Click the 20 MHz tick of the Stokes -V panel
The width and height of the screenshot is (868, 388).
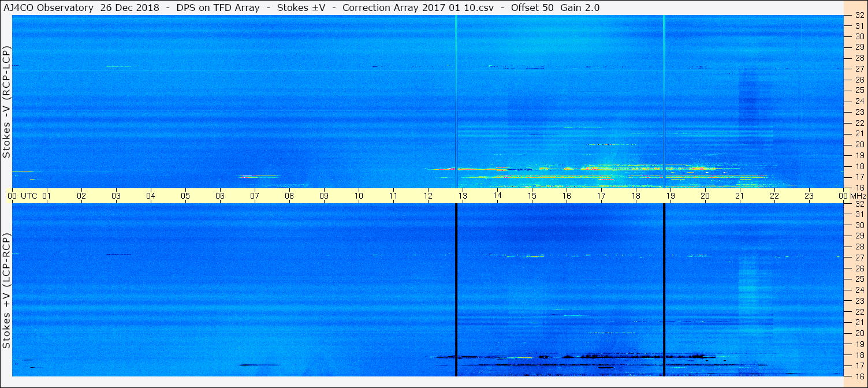(859, 144)
